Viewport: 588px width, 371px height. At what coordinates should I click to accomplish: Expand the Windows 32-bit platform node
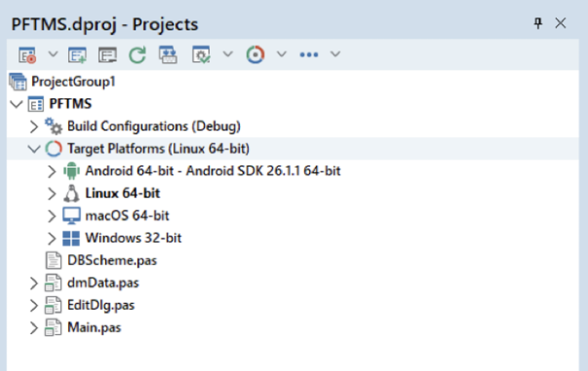coord(52,238)
